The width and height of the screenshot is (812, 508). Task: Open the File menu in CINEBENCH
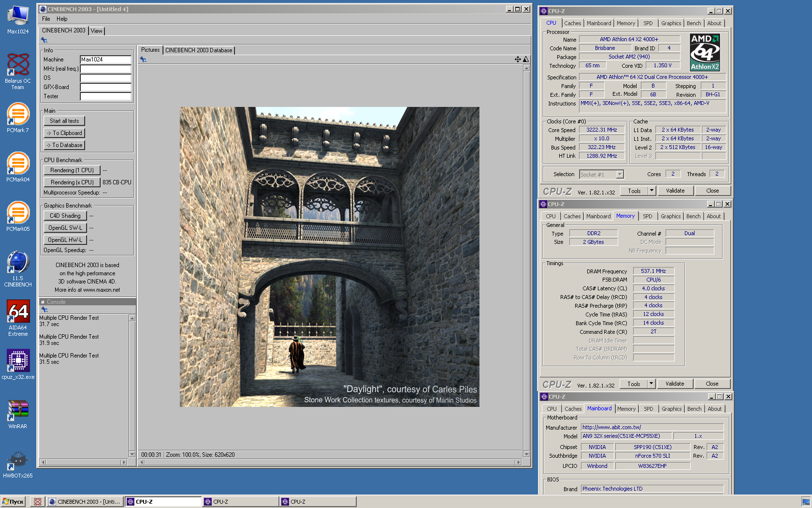click(46, 19)
